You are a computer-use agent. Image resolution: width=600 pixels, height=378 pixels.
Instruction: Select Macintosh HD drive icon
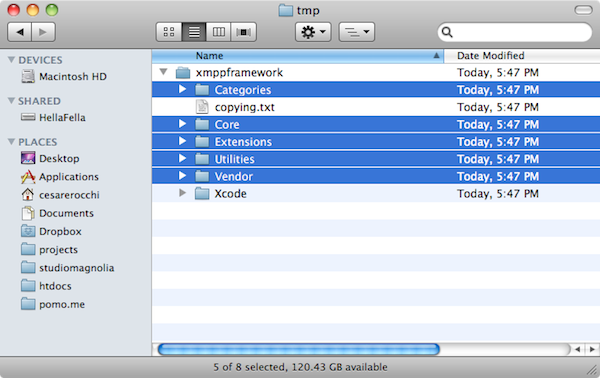click(x=28, y=76)
